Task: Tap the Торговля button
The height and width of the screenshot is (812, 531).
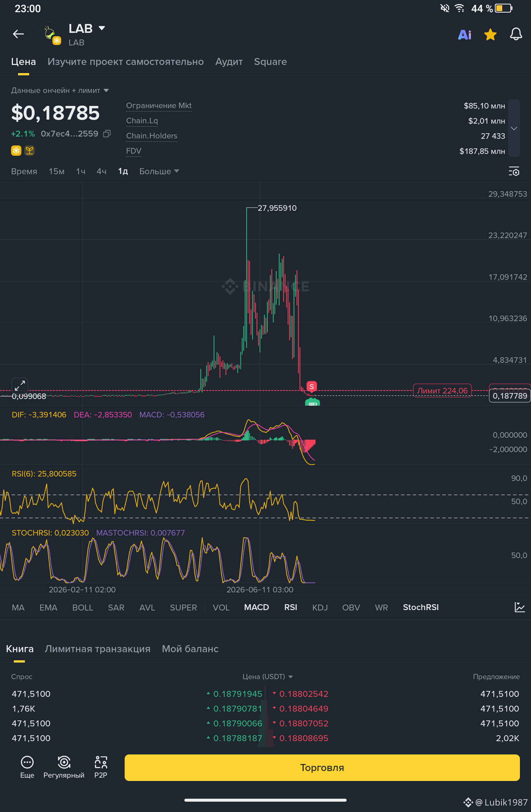Action: (322, 768)
